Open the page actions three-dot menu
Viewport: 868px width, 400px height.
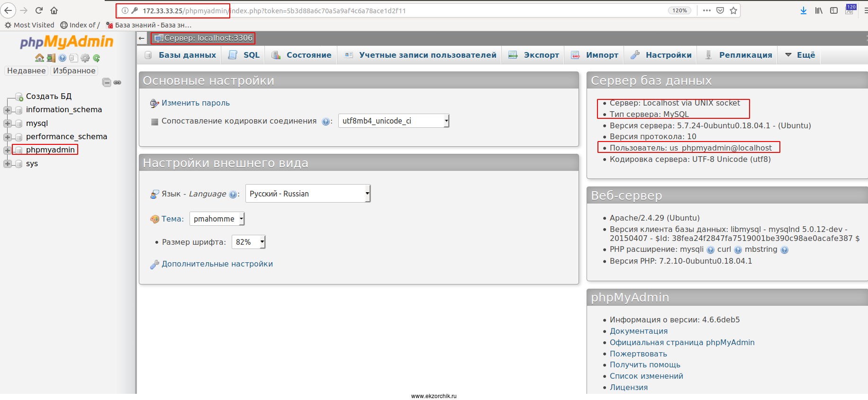tap(707, 10)
